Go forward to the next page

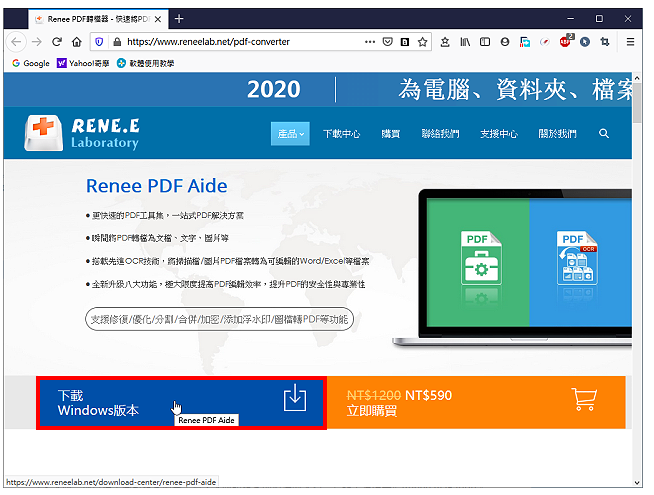click(x=37, y=42)
